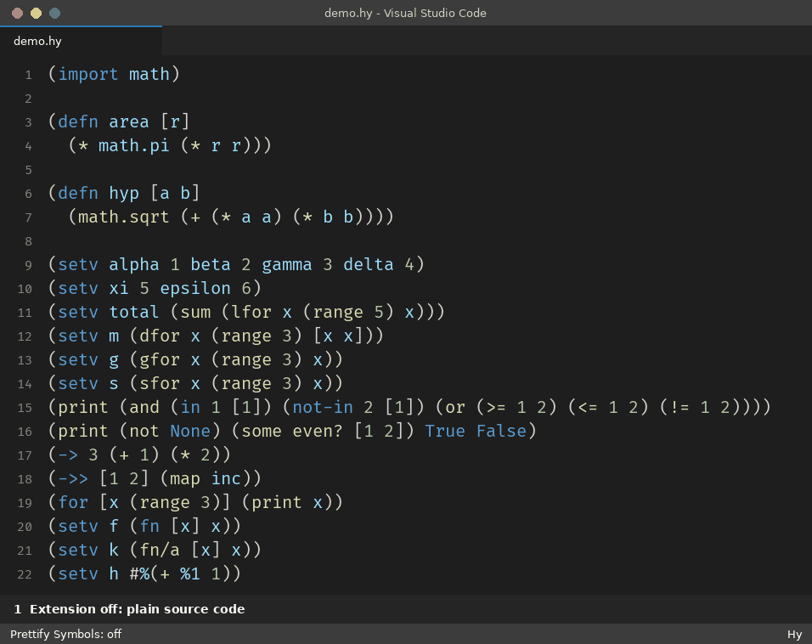The height and width of the screenshot is (644, 812).
Task: Click 'demo.hy - Visual Studio Code' window title
Action: pyautogui.click(x=405, y=13)
